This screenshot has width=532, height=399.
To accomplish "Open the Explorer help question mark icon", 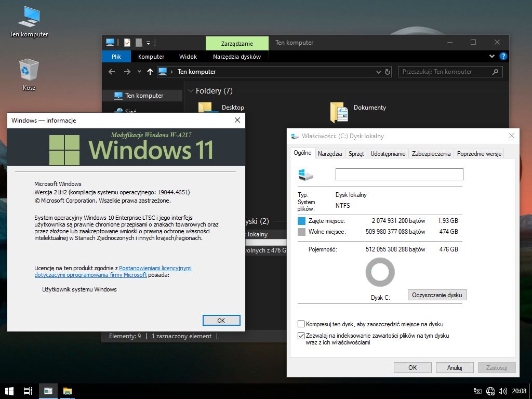I will (x=503, y=56).
